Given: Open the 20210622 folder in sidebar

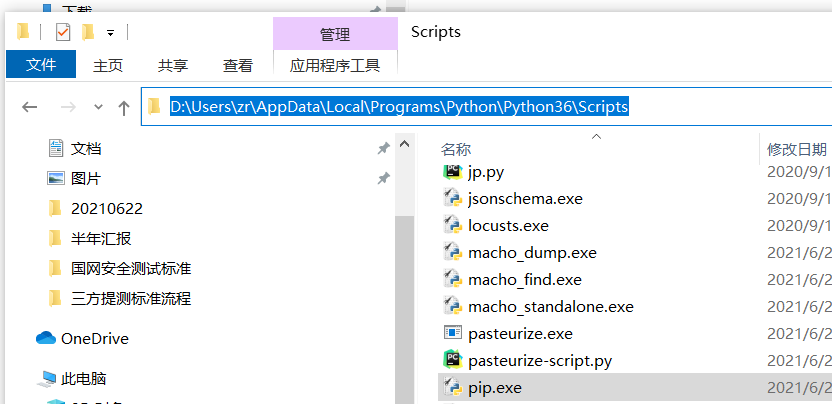Looking at the screenshot, I should click(x=107, y=208).
